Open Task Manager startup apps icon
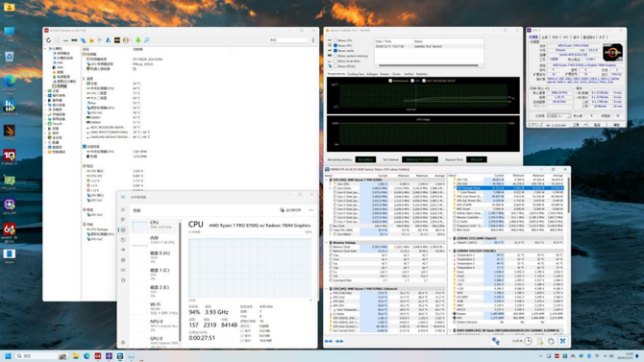 [123, 250]
